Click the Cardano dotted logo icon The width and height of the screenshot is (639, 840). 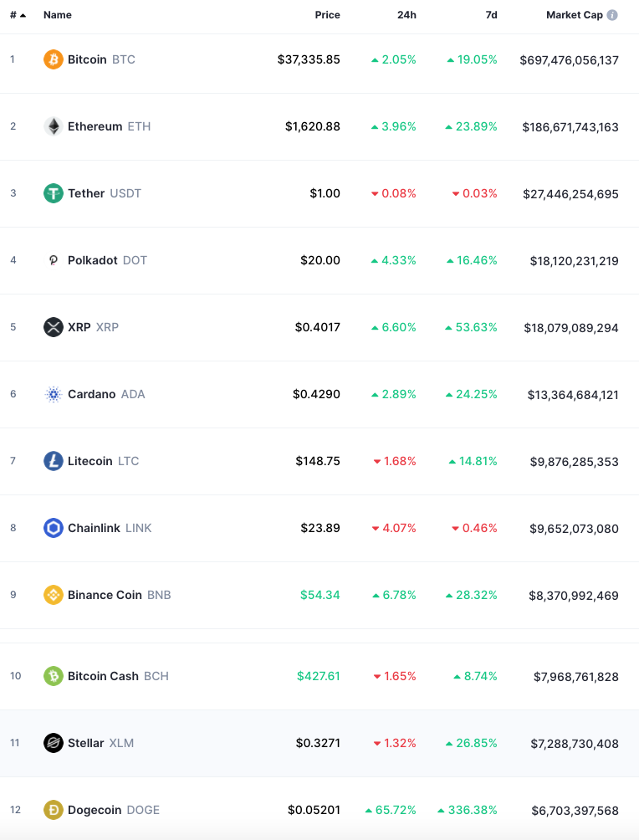coord(53,394)
